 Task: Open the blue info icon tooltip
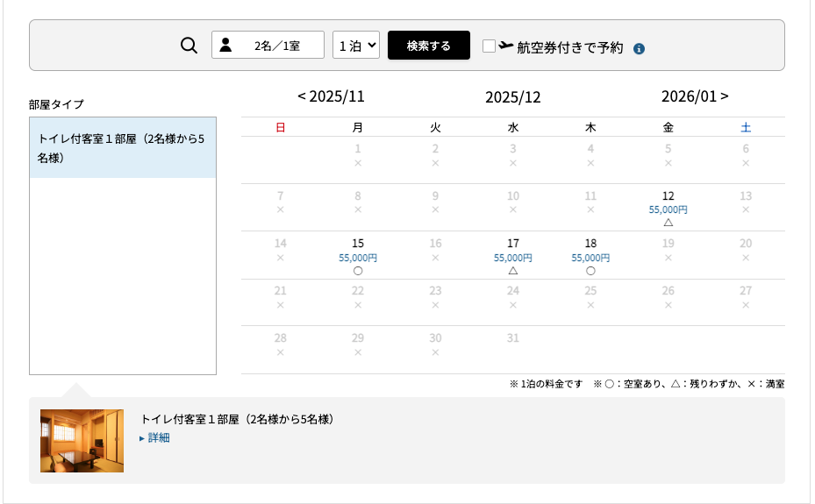pyautogui.click(x=639, y=48)
